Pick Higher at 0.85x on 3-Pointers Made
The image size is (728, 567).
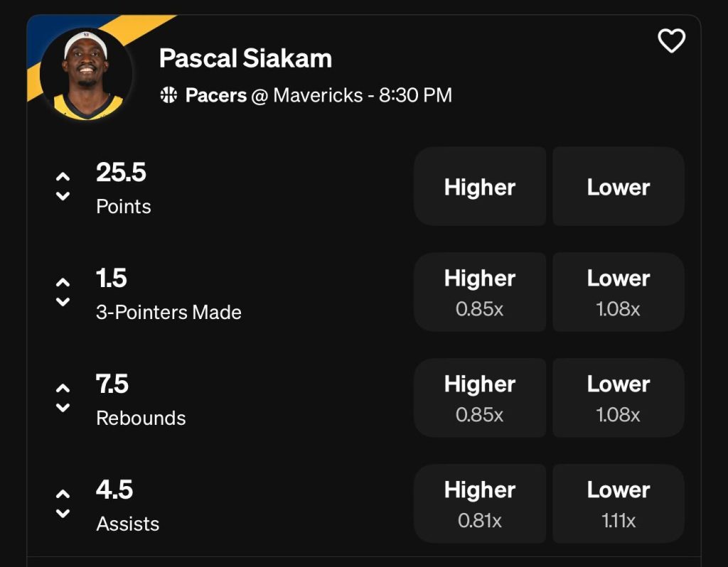click(480, 291)
